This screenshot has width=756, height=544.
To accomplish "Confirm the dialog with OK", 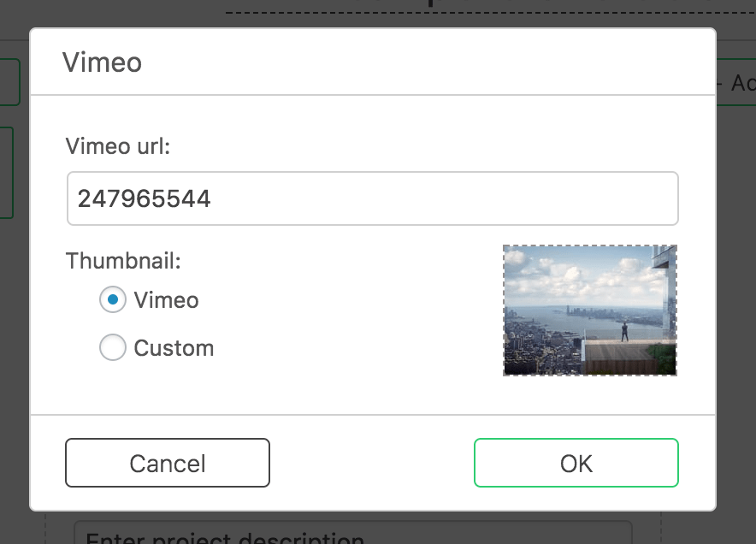I will pos(576,463).
